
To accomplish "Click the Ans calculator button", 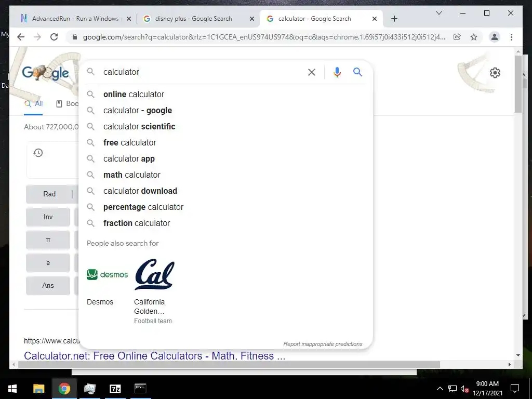I will 48,285.
